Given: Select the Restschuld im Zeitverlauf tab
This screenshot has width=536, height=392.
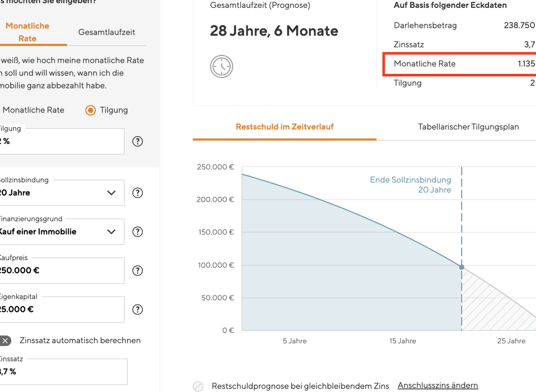Looking at the screenshot, I should click(284, 127).
